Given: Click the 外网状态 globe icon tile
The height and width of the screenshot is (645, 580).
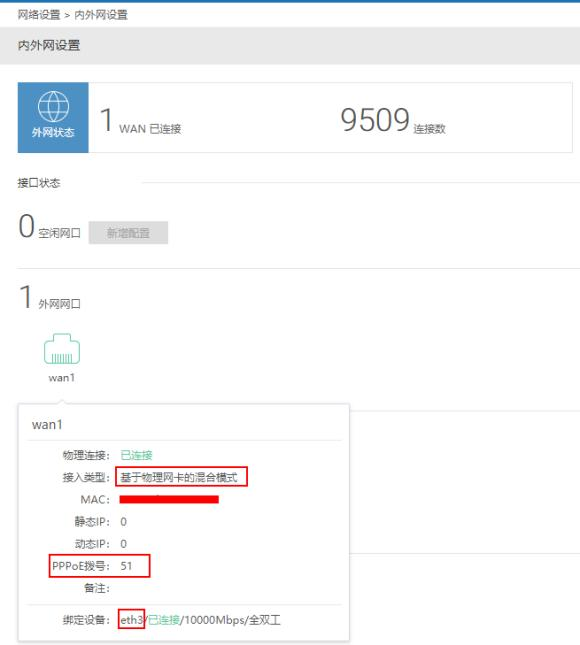Looking at the screenshot, I should point(53,117).
